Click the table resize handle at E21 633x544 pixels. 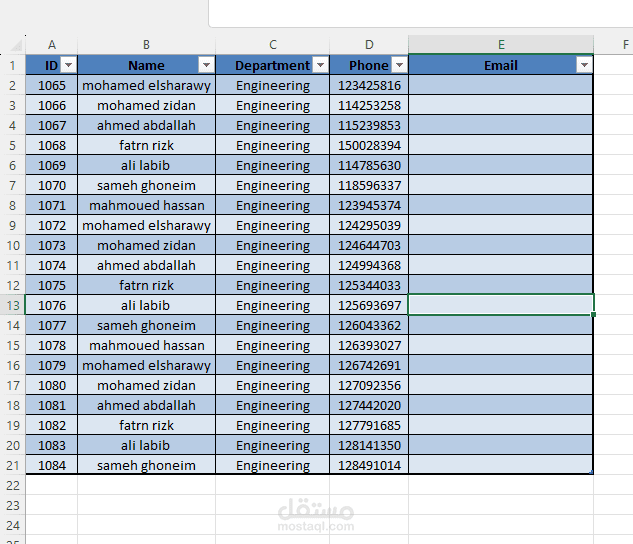coord(591,472)
